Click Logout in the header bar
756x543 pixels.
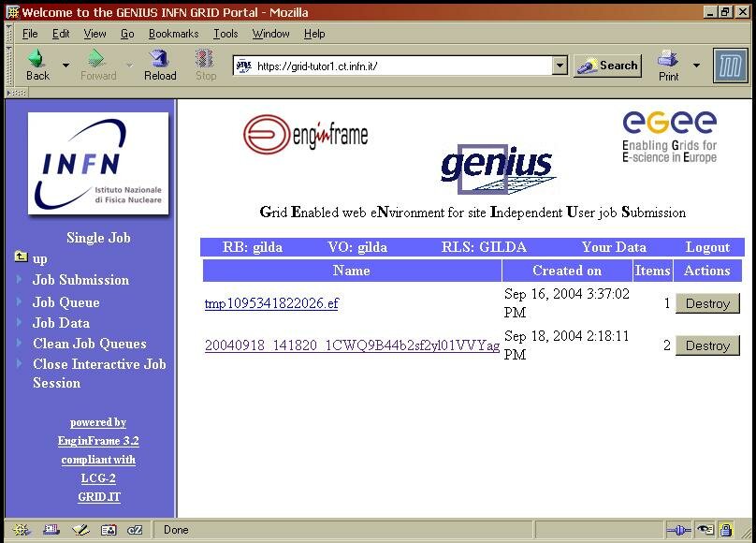pos(707,247)
